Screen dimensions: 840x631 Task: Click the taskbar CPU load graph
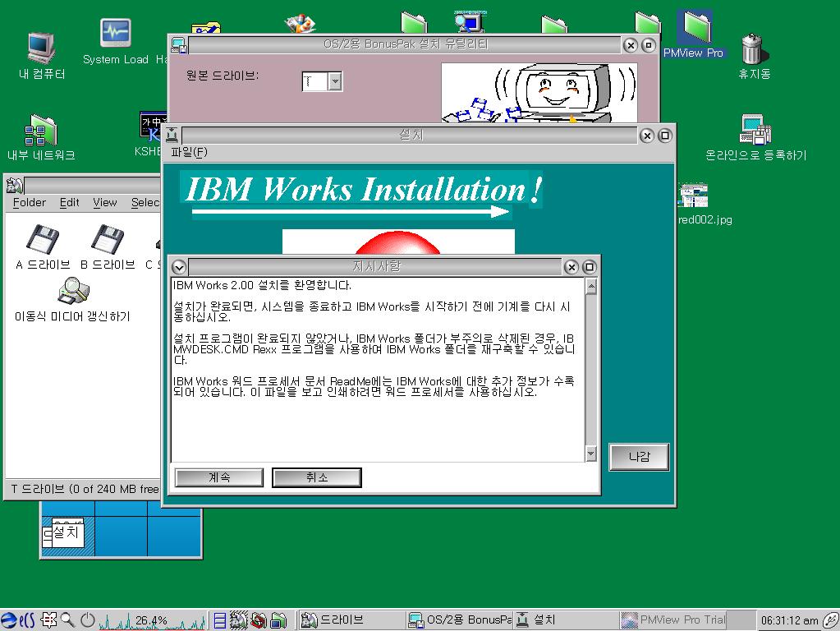(152, 621)
